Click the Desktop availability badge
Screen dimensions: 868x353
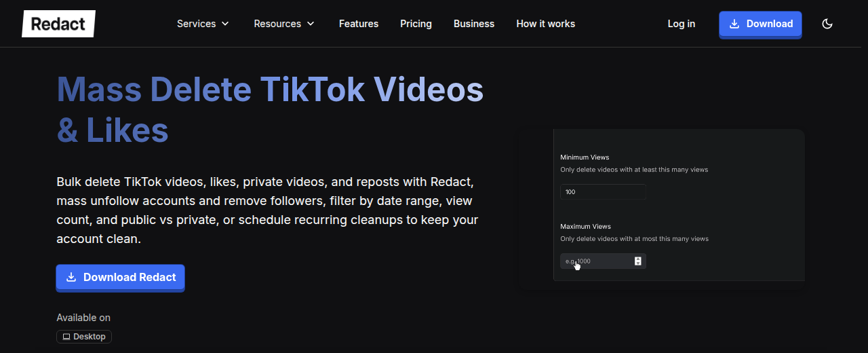84,337
